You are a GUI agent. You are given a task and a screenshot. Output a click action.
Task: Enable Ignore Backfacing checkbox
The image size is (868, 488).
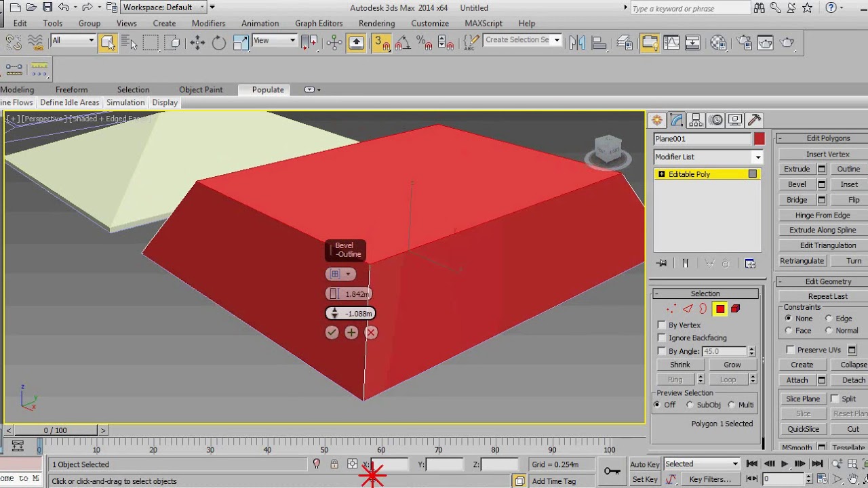coord(662,338)
